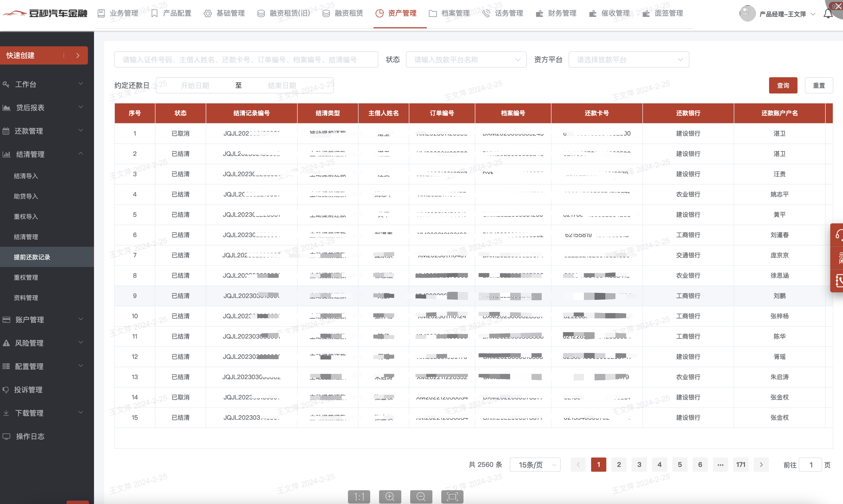Screen dimensions: 843x504
Task: Open the 15条/页 page size selector
Action: pyautogui.click(x=535, y=465)
